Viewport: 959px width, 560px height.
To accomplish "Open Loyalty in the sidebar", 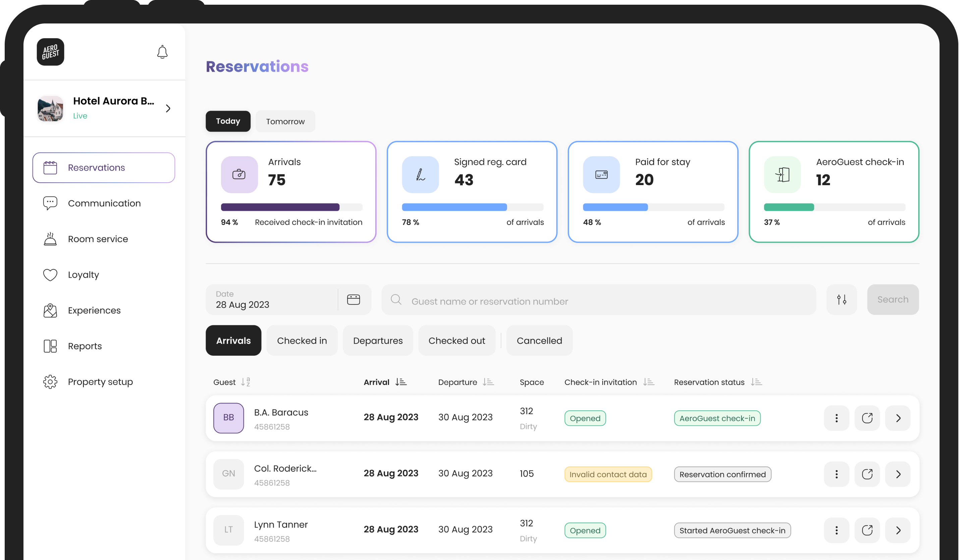I will 104,275.
